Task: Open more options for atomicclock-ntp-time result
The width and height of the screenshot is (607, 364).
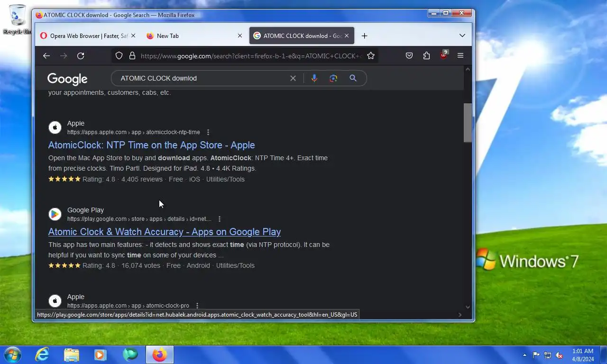Action: pyautogui.click(x=208, y=132)
